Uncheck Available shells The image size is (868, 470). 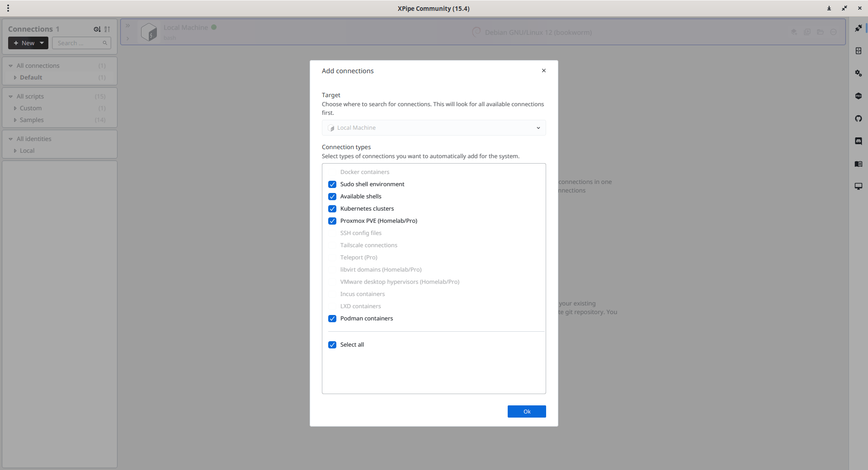[x=332, y=197]
